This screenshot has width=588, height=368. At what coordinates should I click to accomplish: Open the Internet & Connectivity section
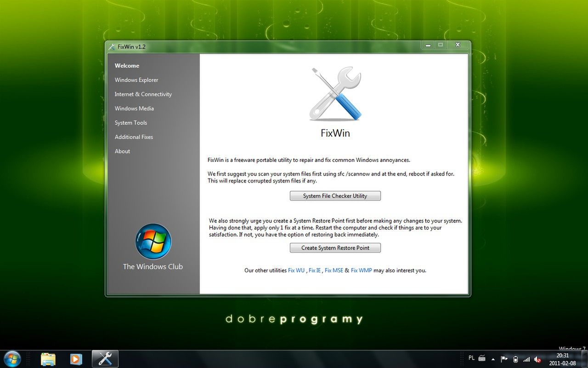(143, 94)
